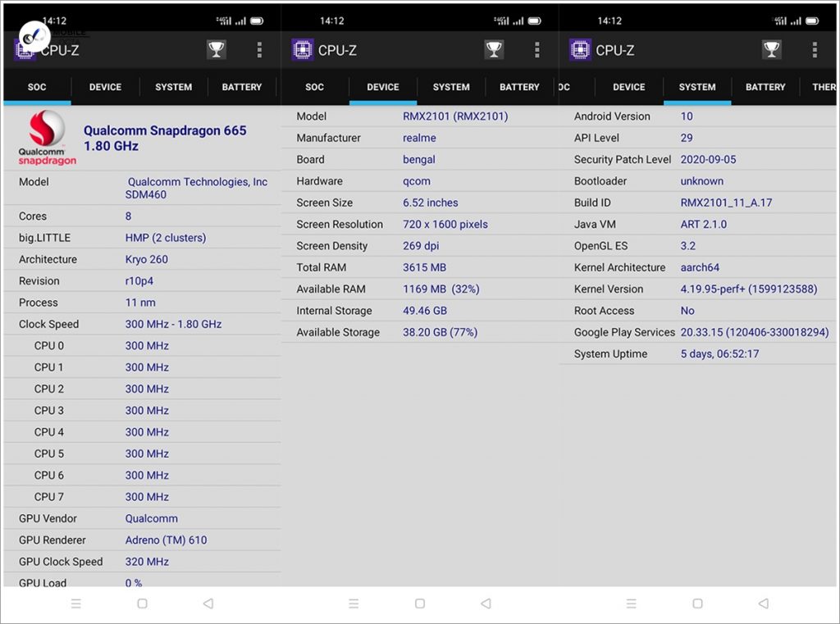Screen dimensions: 840x624
Task: Select the "38.20 GB (77%)" available storage value
Action: pos(440,332)
